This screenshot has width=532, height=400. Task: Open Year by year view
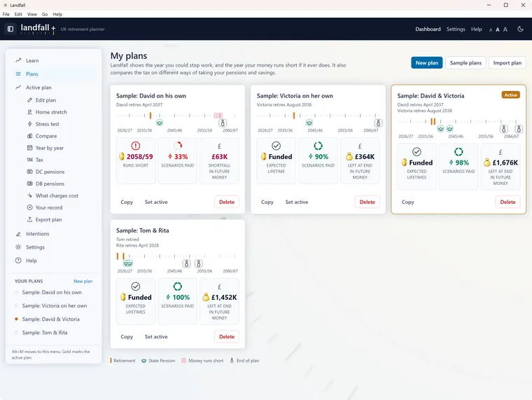[50, 148]
